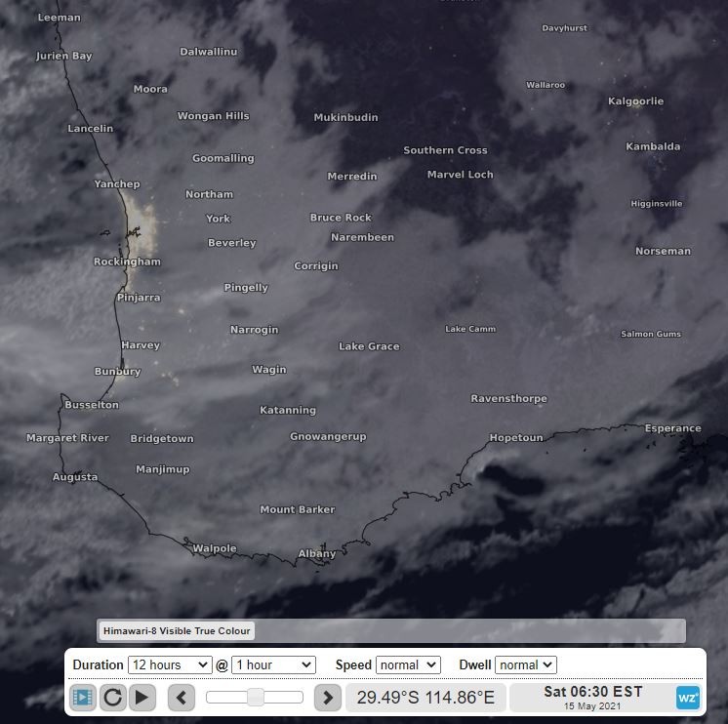Click the Southern Cross map label
The image size is (728, 724).
click(445, 150)
